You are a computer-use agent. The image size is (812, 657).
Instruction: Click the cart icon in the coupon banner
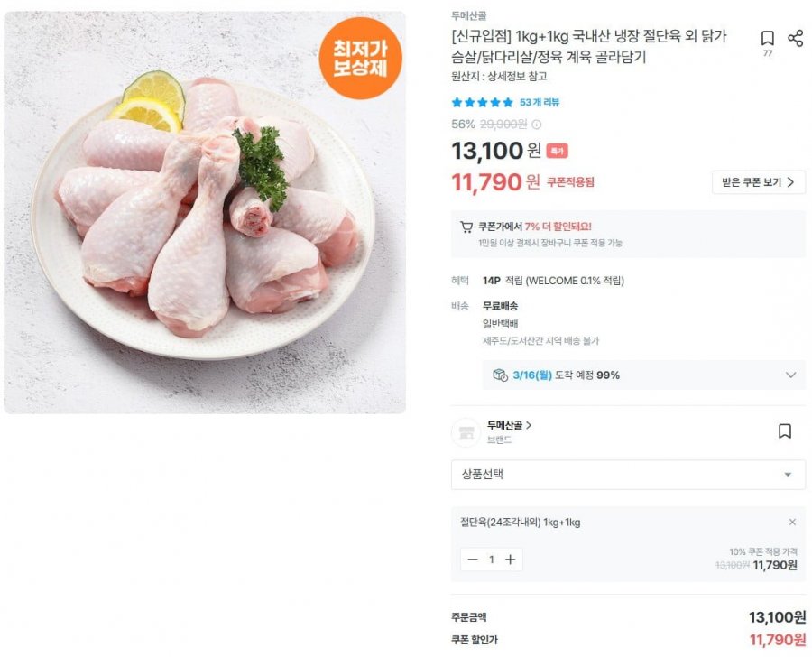466,224
